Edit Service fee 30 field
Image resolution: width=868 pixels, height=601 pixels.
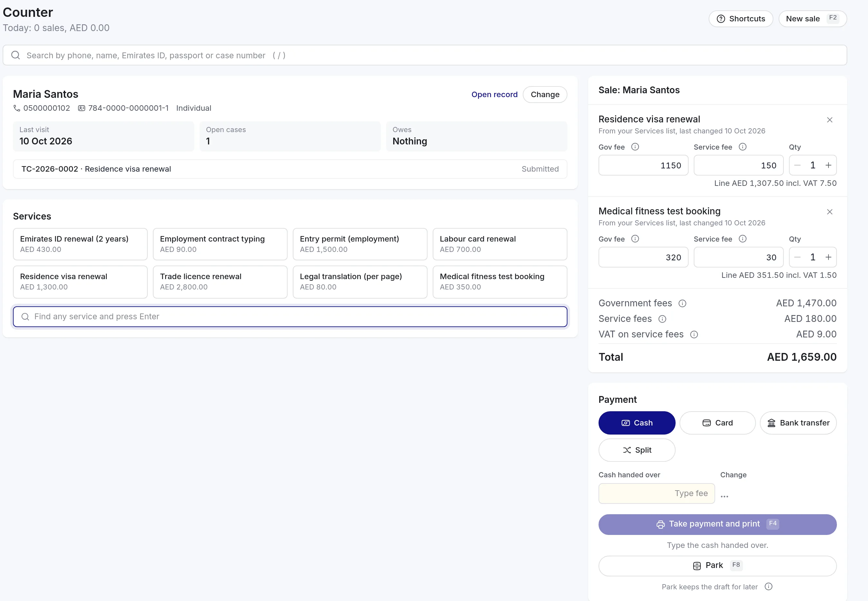click(x=738, y=257)
